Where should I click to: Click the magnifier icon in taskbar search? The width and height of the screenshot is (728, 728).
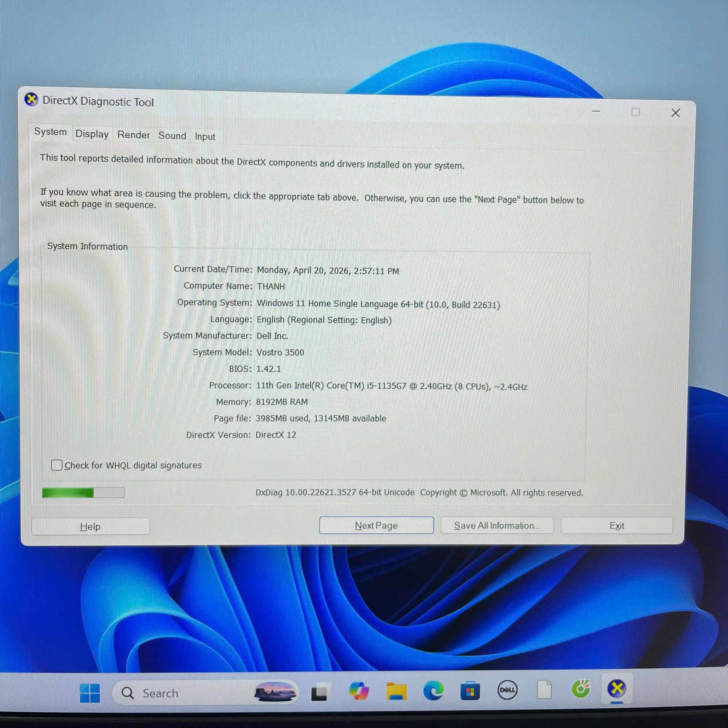(x=127, y=693)
